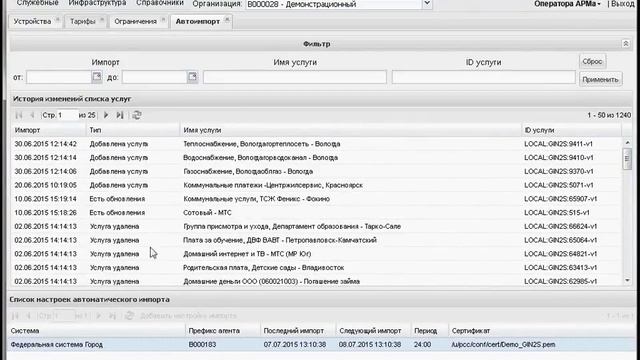The width and height of the screenshot is (640, 360).
Task: Select the Автоимпорт tab
Action: tap(198, 21)
